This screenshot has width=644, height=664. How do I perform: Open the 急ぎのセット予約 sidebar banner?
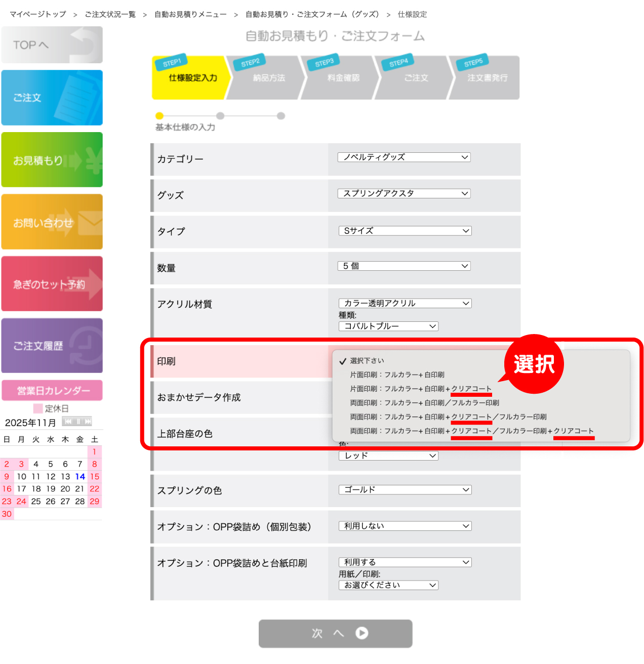(x=52, y=284)
